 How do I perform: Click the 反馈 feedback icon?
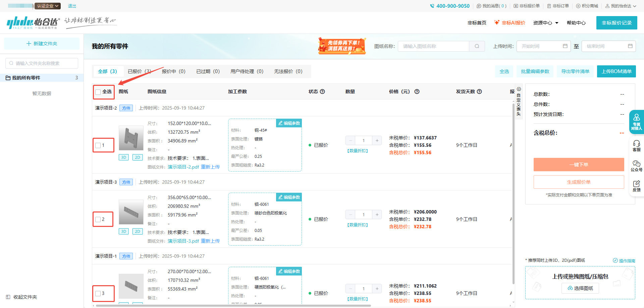point(636,186)
